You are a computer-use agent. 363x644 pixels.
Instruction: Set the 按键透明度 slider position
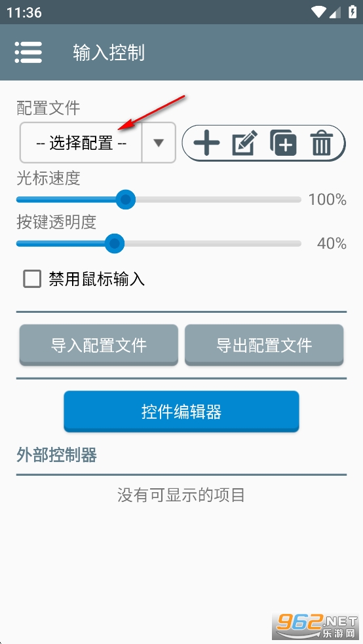click(x=159, y=243)
